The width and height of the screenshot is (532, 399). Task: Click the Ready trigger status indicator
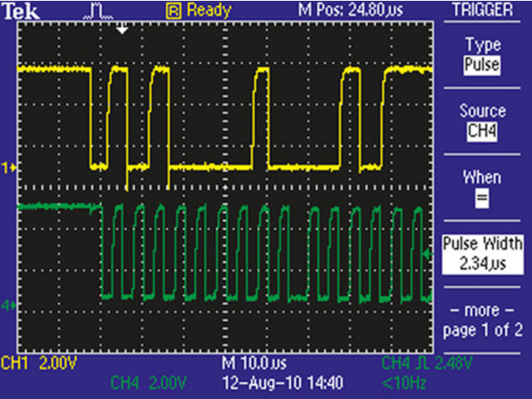197,11
